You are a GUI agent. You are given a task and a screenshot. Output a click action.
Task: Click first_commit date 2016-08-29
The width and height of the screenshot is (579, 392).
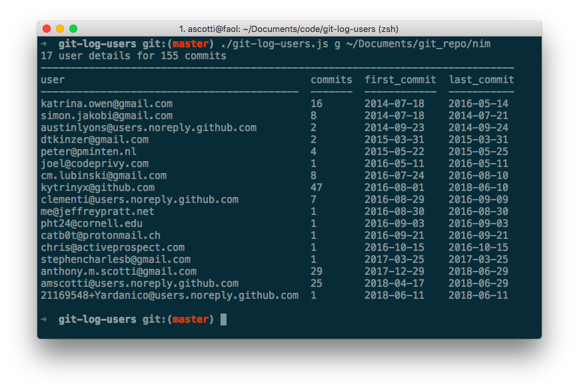(394, 200)
